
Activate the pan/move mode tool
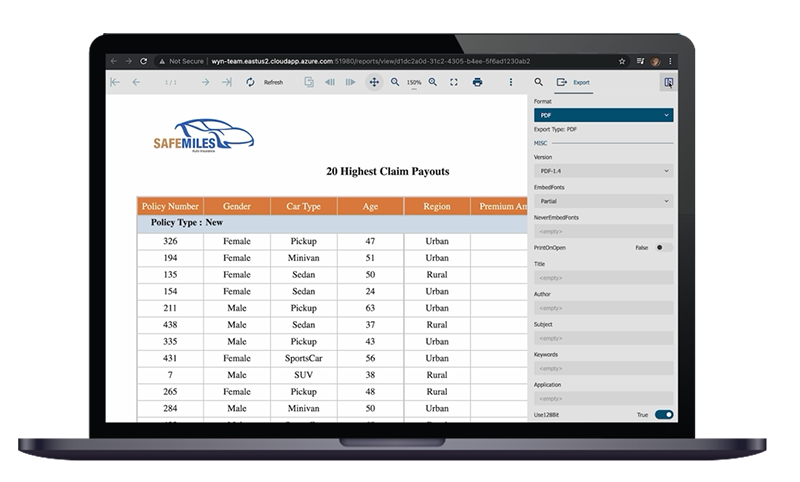coord(374,82)
